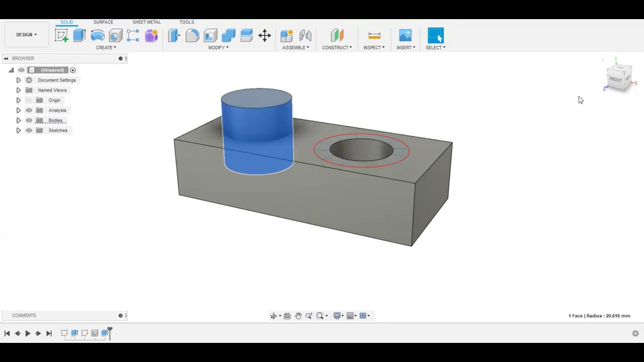Select the Create Sketch tool icon

click(61, 35)
